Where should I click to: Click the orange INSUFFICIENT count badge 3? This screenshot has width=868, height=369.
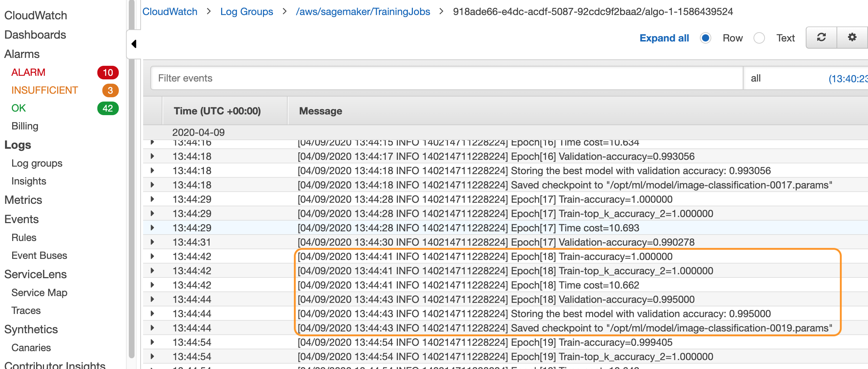tap(110, 90)
